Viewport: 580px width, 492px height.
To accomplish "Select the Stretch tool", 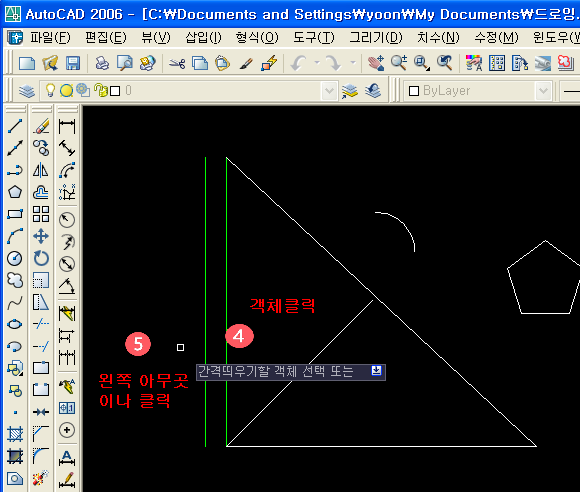I will point(41,302).
